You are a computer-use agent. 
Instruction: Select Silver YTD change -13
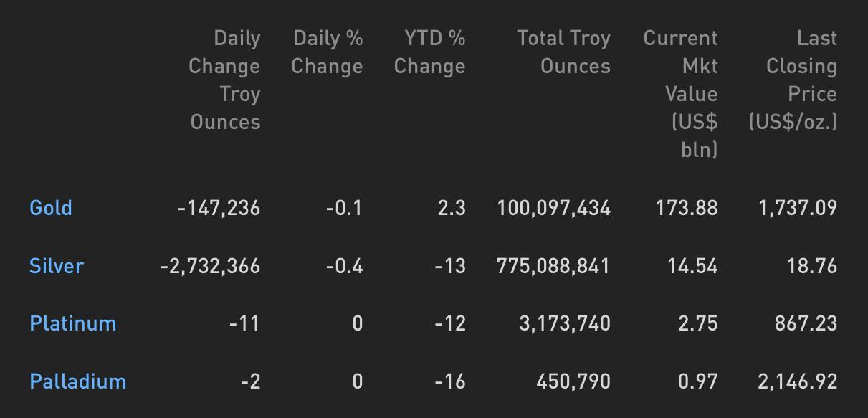[x=450, y=266]
